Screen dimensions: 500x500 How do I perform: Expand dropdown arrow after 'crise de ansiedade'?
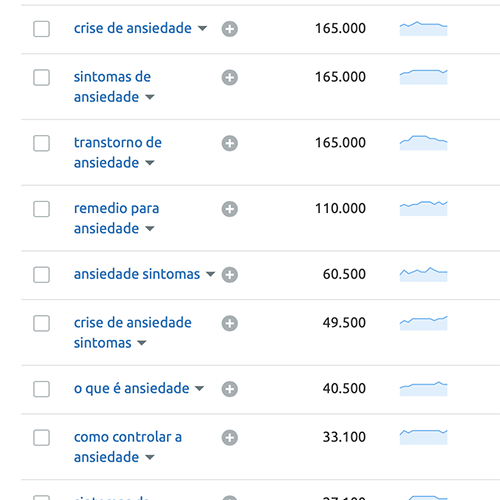[202, 28]
